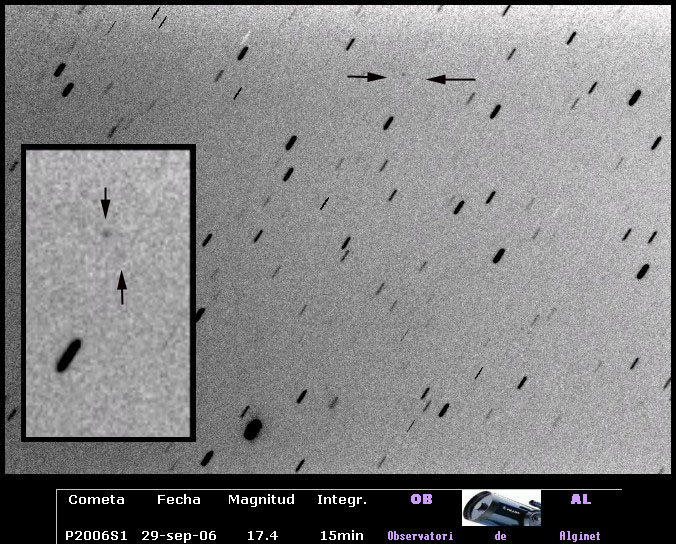The height and width of the screenshot is (544, 676).
Task: Click the integration value '15min'
Action: coord(341,536)
